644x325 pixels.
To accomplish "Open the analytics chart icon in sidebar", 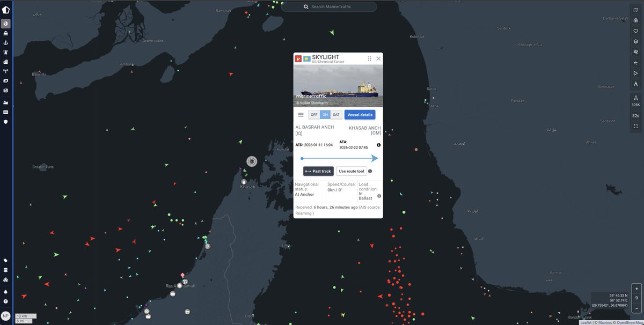I will point(6,102).
